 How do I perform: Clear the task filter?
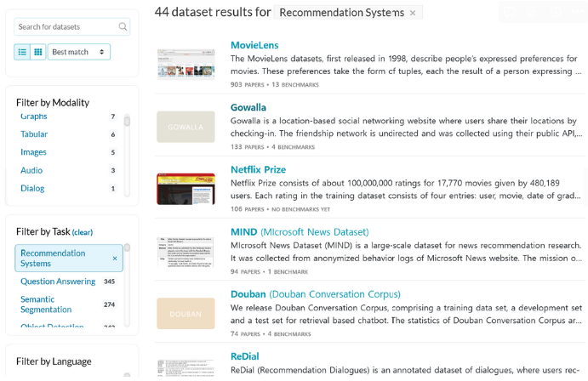click(x=83, y=233)
